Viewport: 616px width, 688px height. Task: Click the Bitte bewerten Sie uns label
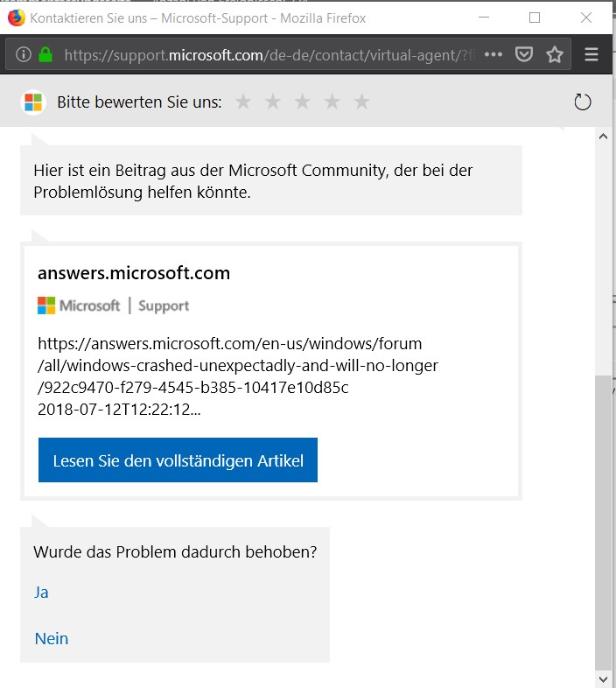[139, 102]
